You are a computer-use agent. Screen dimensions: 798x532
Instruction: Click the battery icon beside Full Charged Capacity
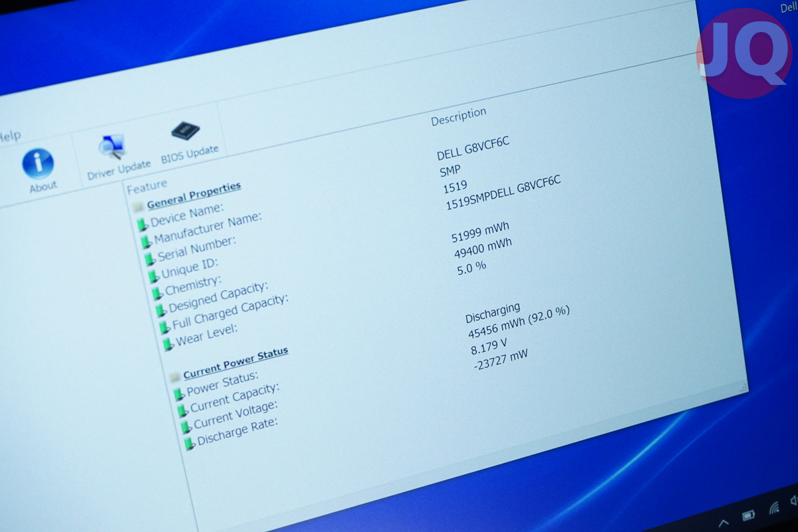click(164, 327)
